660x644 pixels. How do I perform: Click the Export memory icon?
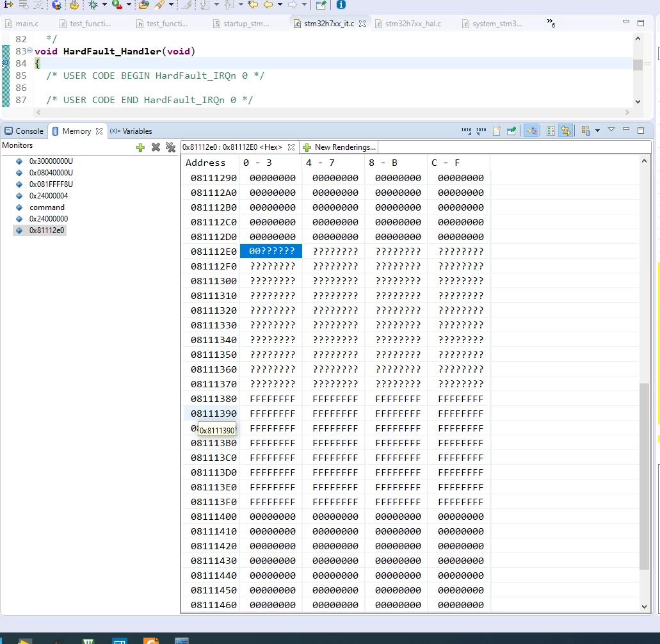pos(481,131)
